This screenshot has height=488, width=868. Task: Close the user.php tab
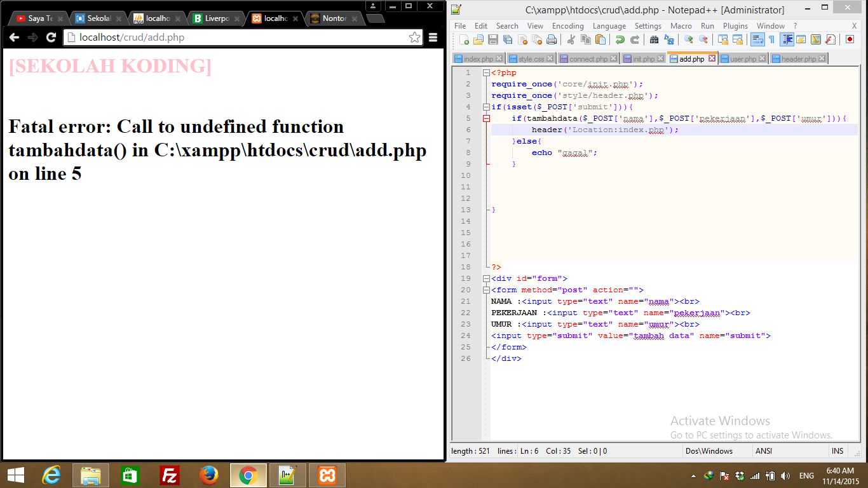763,58
